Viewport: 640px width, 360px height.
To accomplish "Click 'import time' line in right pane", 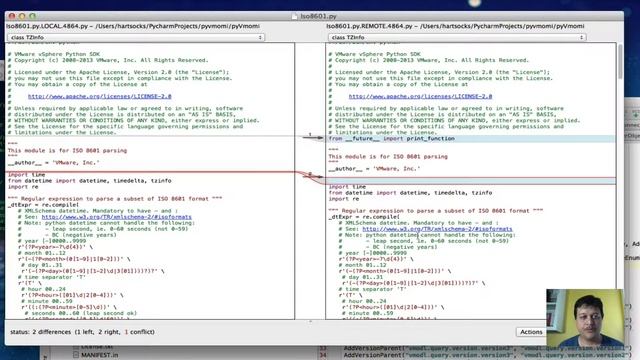I will click(347, 187).
